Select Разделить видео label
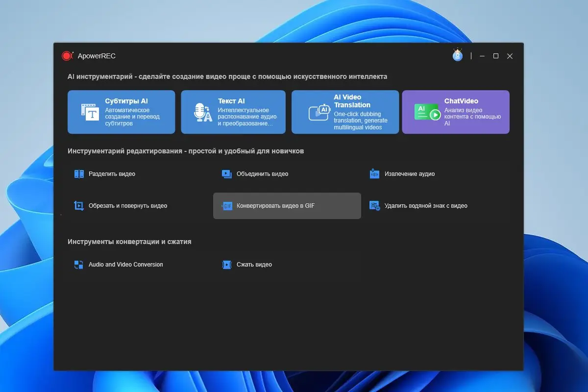The width and height of the screenshot is (588, 392). [x=112, y=174]
